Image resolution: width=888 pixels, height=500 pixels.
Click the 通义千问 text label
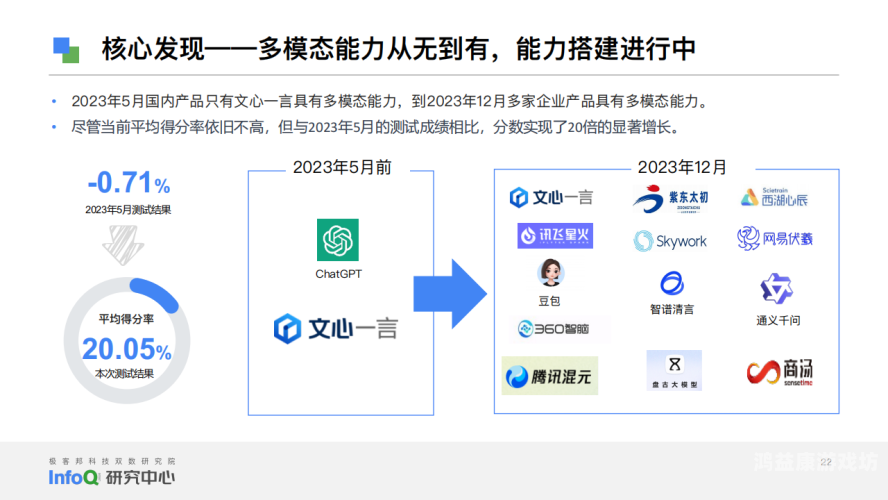click(x=778, y=320)
